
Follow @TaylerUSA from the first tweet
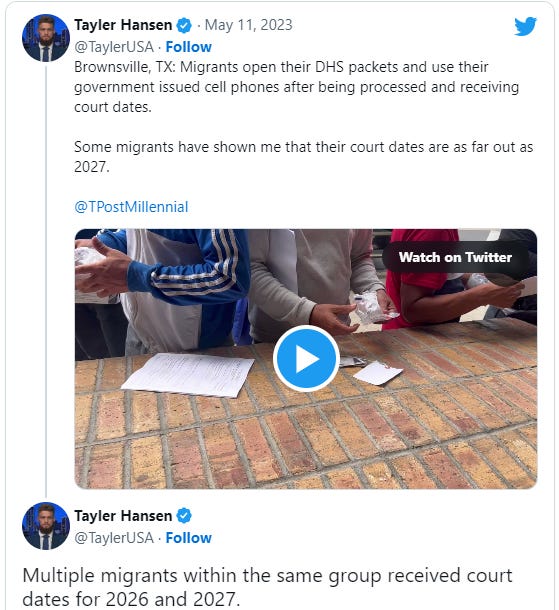coord(189,47)
